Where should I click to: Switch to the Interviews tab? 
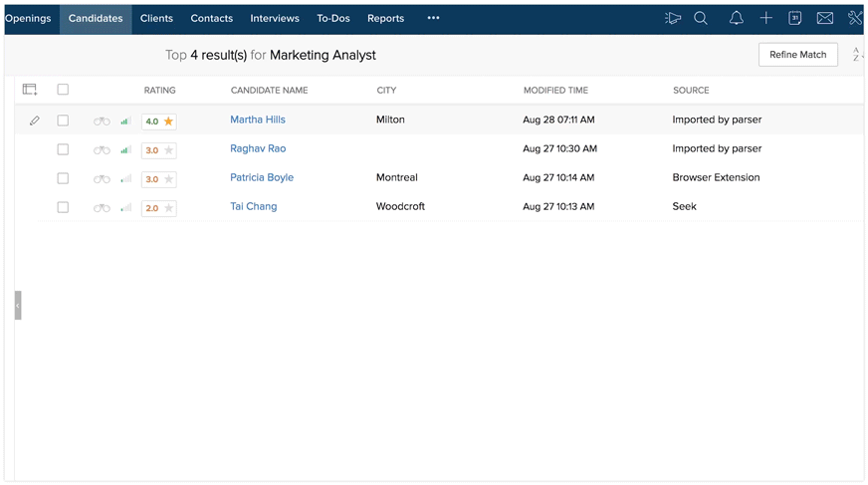pos(275,18)
